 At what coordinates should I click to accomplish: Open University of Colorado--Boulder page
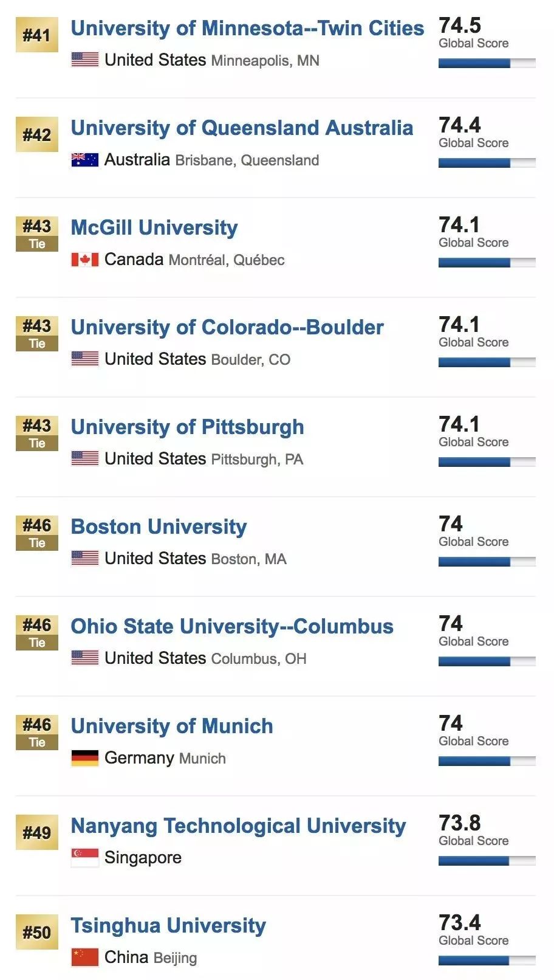(x=227, y=327)
